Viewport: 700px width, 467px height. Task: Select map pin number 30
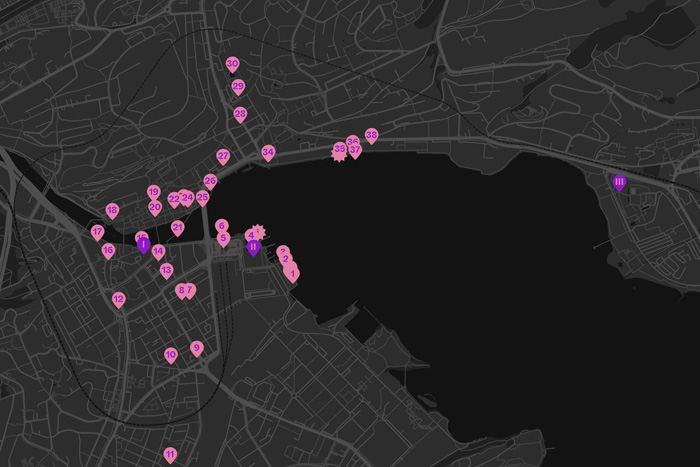(232, 65)
